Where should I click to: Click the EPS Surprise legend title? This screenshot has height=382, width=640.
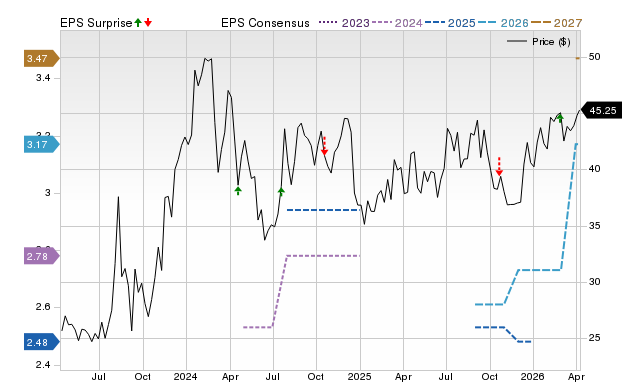[96, 23]
